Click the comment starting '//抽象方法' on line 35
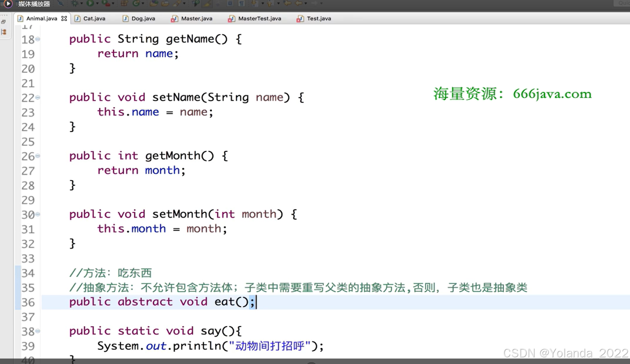This screenshot has width=630, height=364. 298,288
